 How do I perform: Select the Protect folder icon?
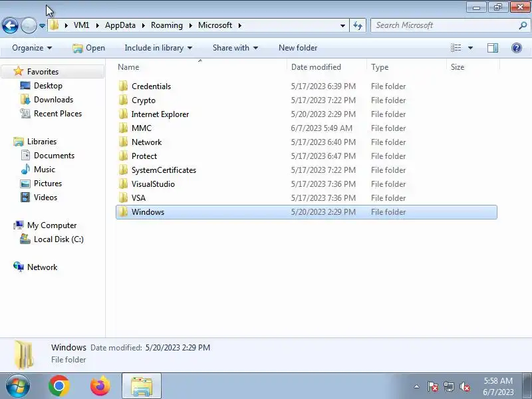click(124, 156)
